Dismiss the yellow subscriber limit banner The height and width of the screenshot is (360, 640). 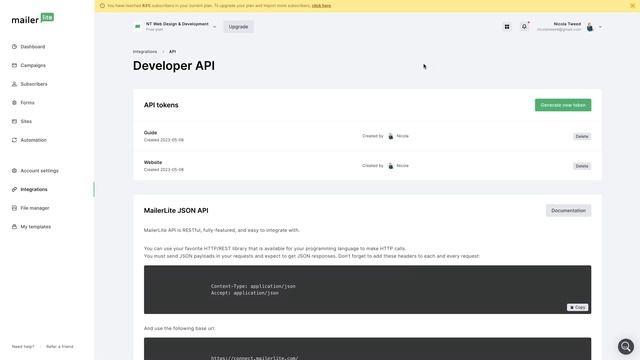point(632,6)
